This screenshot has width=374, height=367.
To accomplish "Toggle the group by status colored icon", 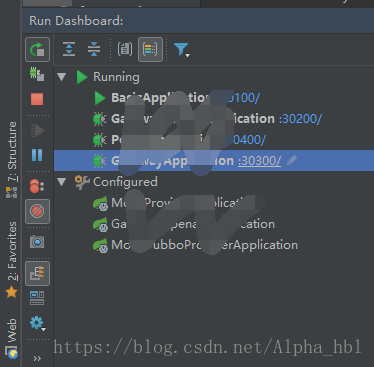I will tap(150, 49).
